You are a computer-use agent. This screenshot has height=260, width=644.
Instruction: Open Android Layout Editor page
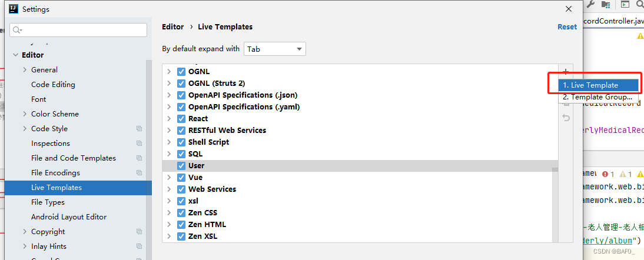tap(69, 217)
